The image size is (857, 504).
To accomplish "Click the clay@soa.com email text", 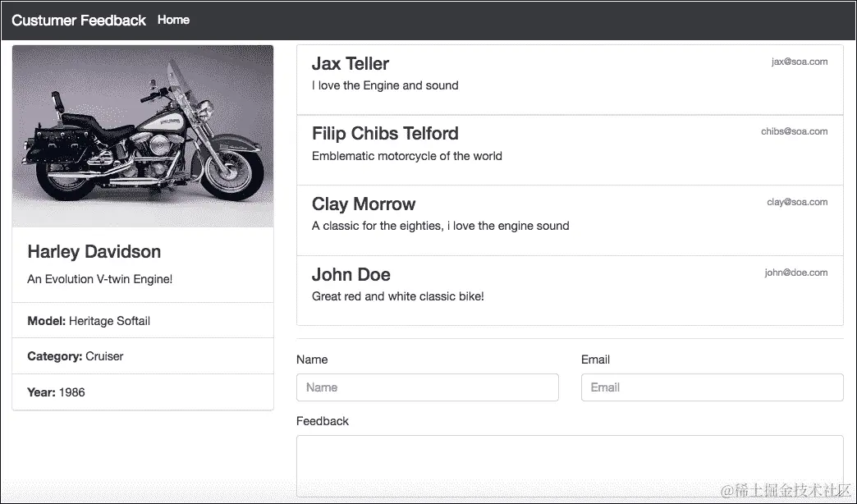I will pos(797,202).
